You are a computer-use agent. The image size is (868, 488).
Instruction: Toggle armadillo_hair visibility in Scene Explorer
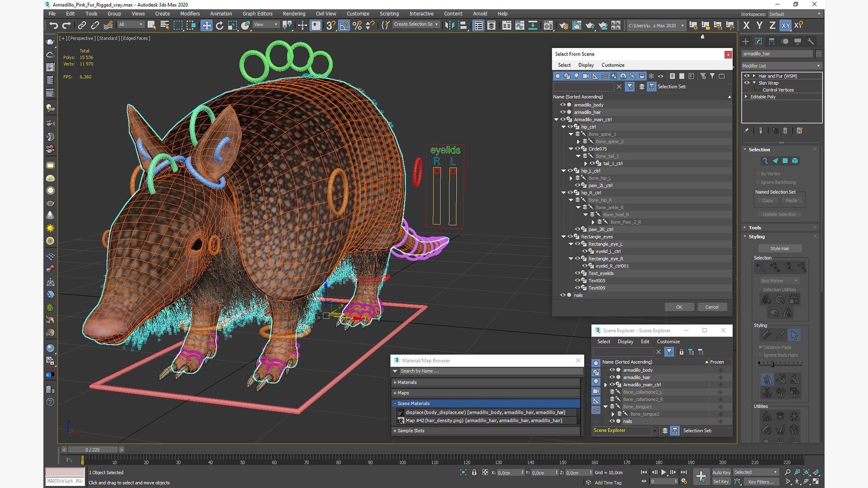point(612,377)
